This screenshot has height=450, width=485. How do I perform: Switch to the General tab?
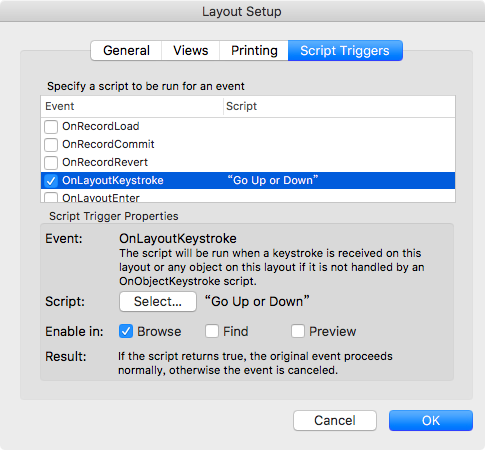click(126, 51)
